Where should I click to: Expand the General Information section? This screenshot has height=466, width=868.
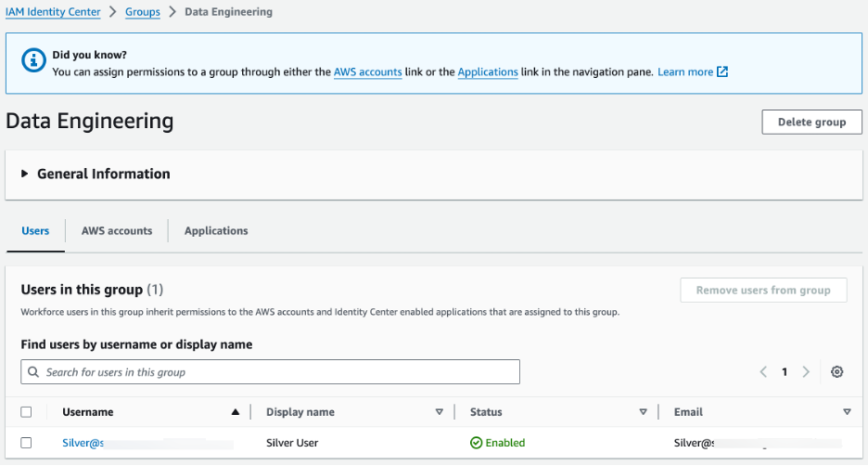[25, 174]
